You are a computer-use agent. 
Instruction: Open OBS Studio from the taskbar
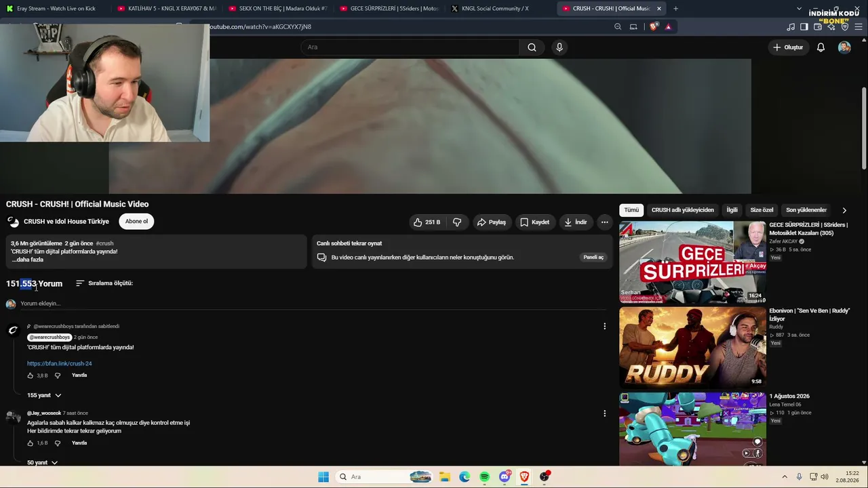tap(545, 477)
